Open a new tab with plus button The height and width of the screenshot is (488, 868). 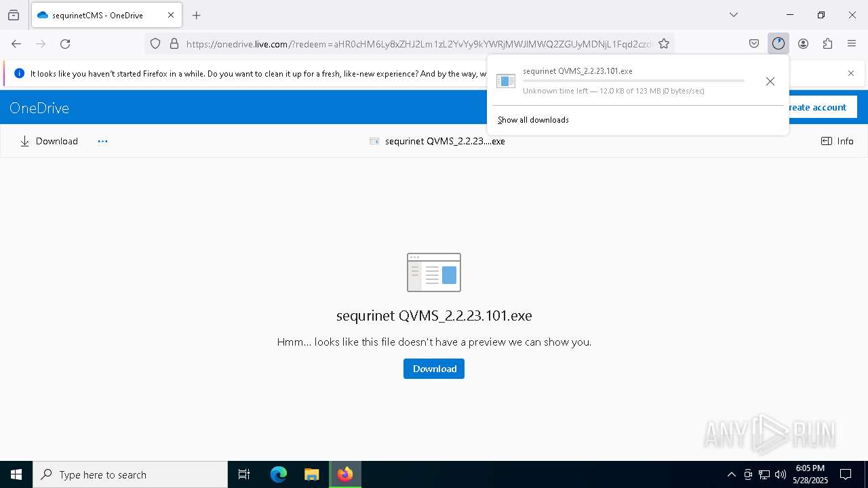pyautogui.click(x=197, y=15)
